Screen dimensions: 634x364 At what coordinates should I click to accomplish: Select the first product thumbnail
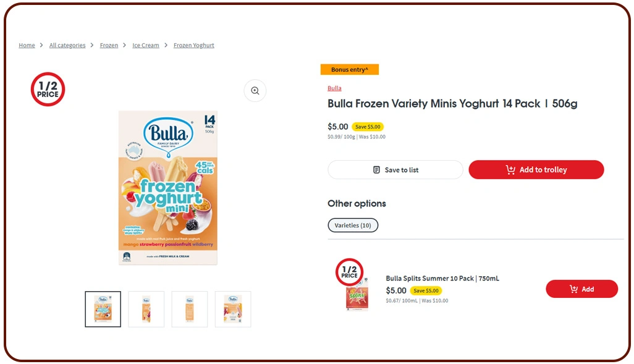(x=103, y=309)
